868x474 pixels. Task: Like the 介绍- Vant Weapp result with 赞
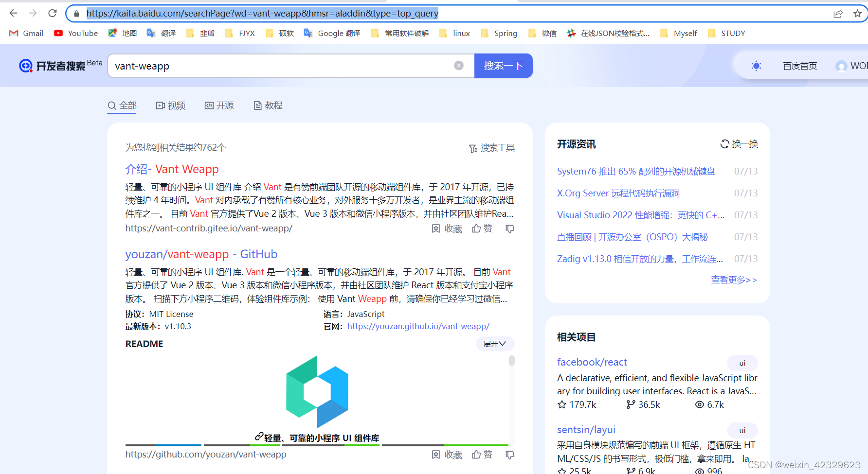(482, 228)
